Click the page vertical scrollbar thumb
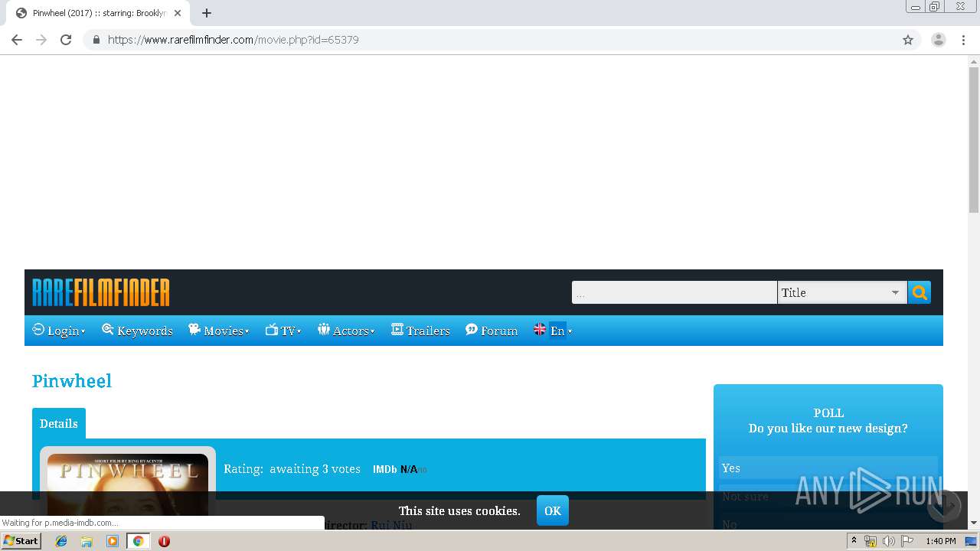Viewport: 980px width, 551px height. 974,140
